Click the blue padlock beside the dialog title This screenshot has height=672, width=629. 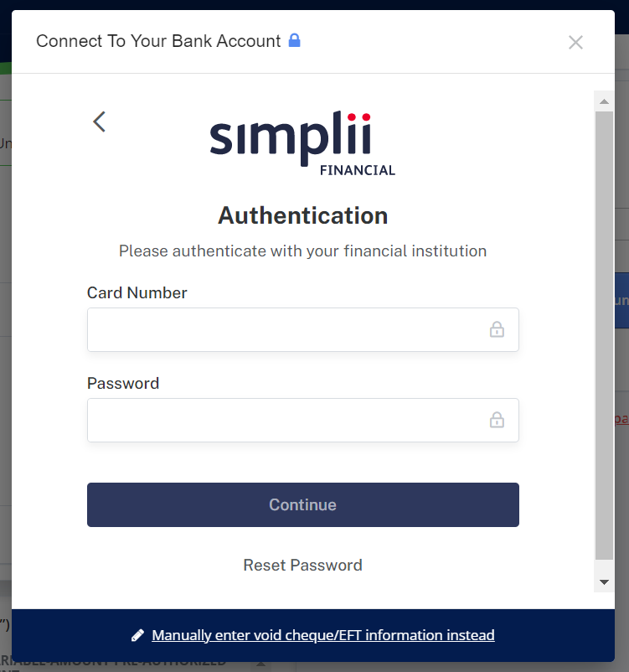pos(294,40)
